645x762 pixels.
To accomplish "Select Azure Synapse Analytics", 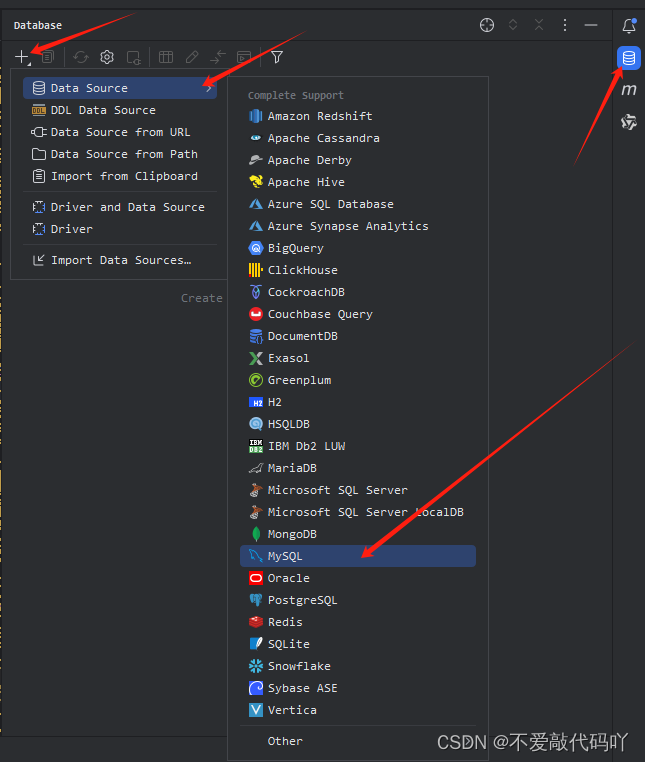I will click(x=358, y=226).
